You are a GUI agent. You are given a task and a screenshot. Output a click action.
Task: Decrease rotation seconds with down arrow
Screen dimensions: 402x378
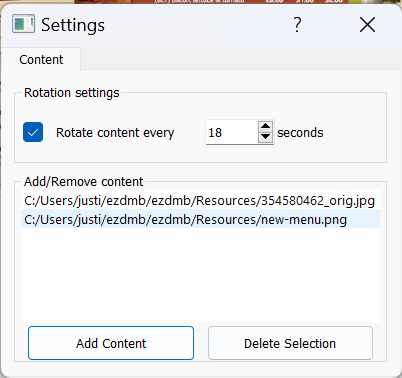266,137
